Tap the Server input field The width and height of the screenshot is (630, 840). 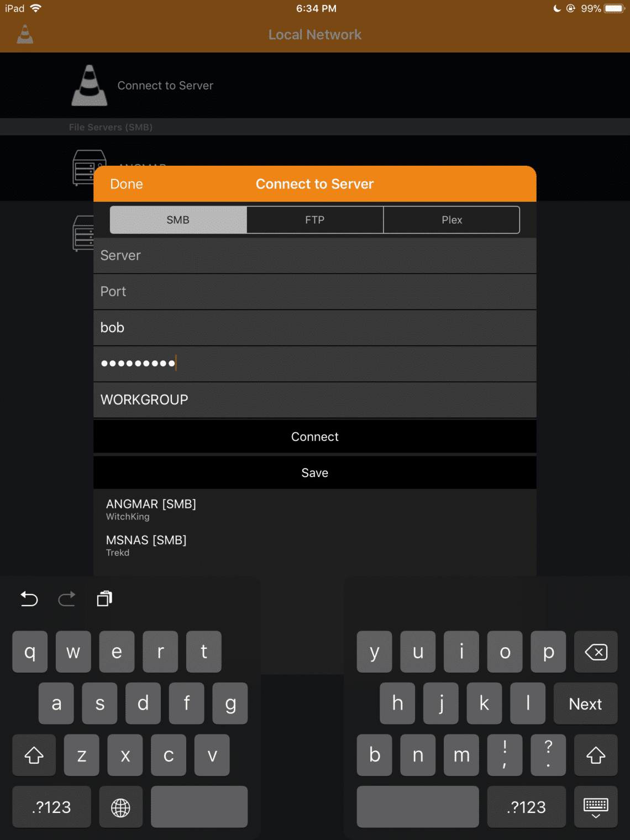[x=314, y=255]
